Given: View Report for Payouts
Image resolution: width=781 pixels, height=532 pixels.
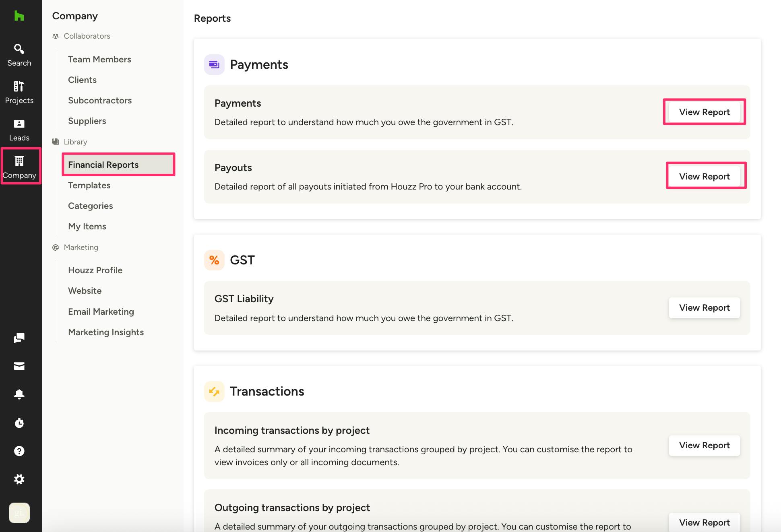Looking at the screenshot, I should 704,176.
